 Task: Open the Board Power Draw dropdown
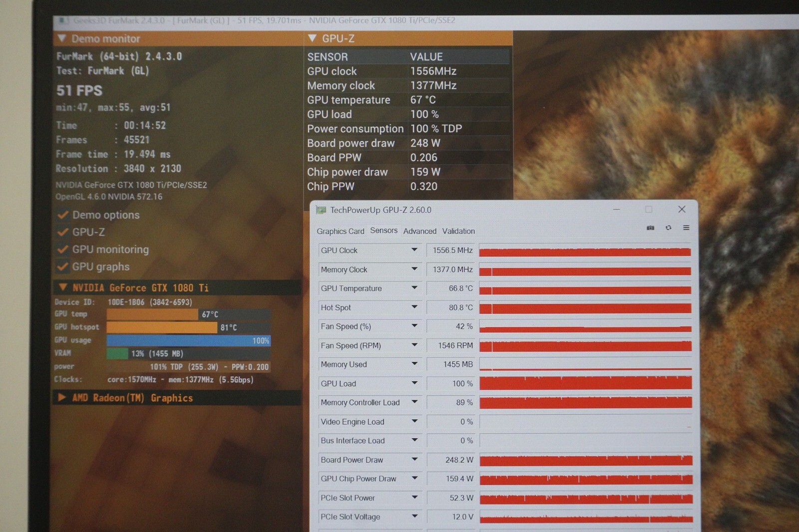414,459
